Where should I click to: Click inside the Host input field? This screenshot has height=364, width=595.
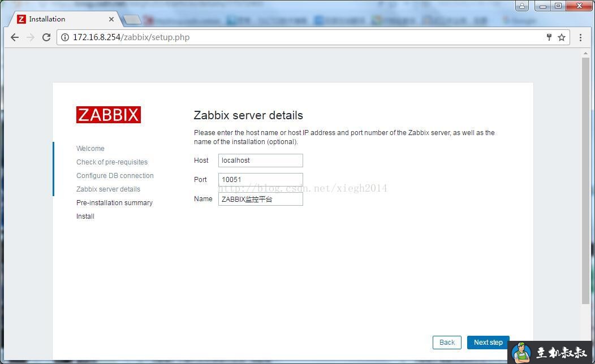260,161
